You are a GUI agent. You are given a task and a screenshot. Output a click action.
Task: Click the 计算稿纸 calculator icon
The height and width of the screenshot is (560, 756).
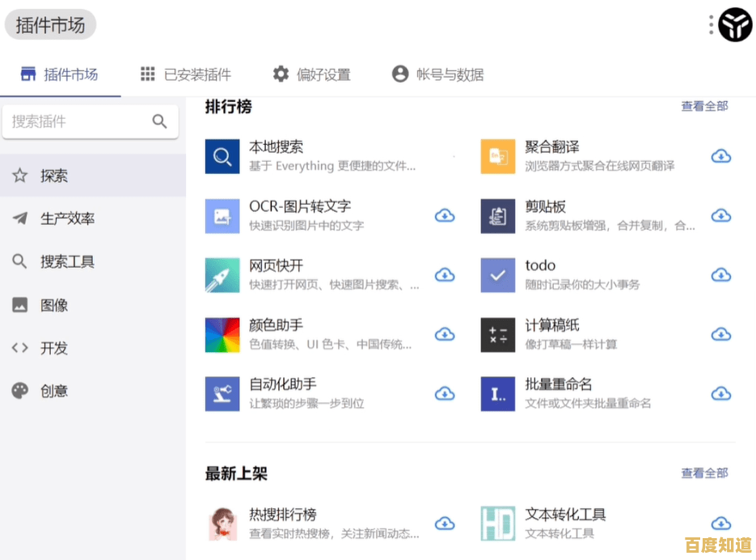pyautogui.click(x=498, y=334)
